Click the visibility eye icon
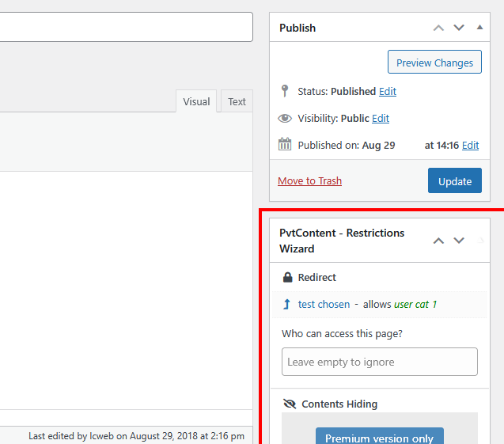504x444 pixels. pyautogui.click(x=285, y=118)
